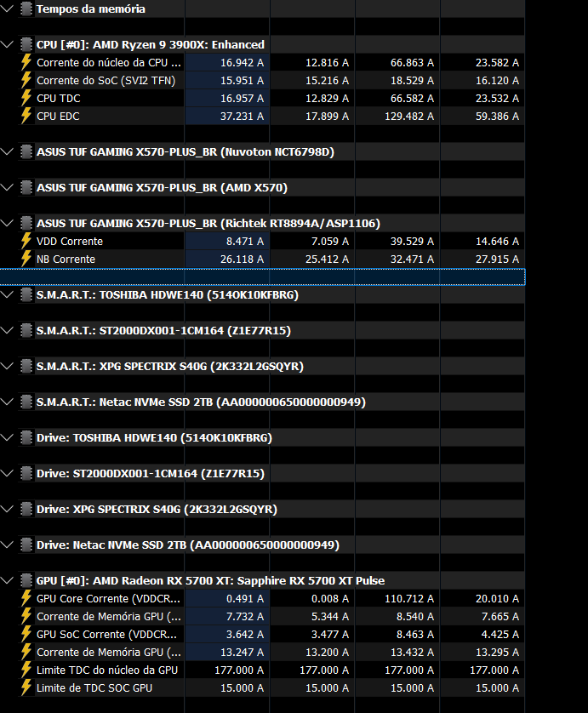
Task: Select GPU SoC Corrente (VDDCR...) label
Action: [x=108, y=635]
